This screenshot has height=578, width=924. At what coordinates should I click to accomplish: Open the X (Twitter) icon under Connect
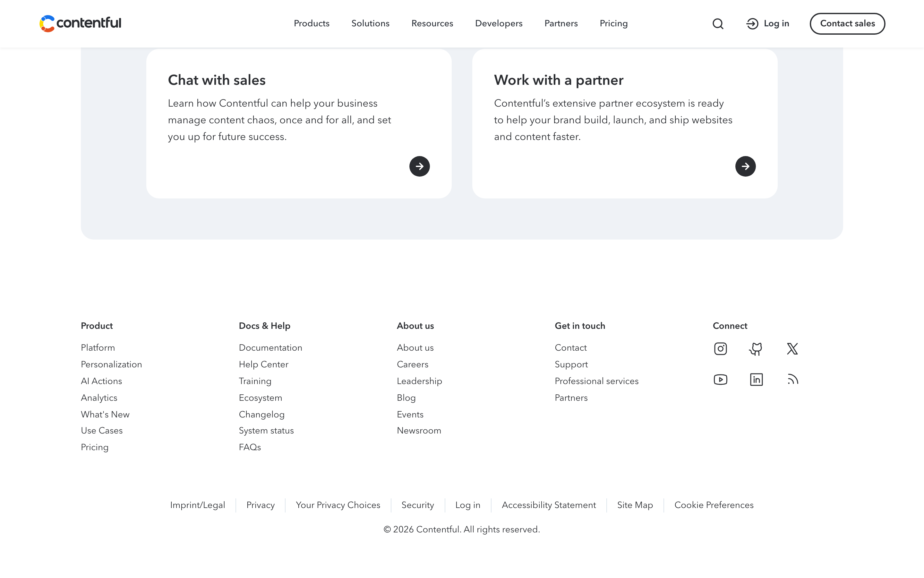click(792, 349)
